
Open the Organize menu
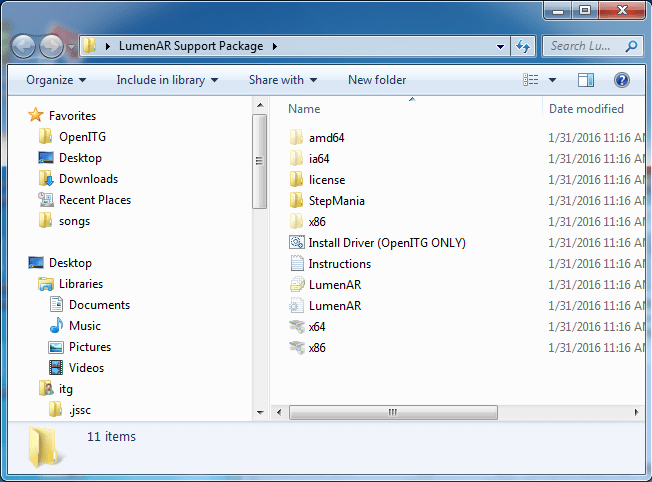(x=56, y=80)
